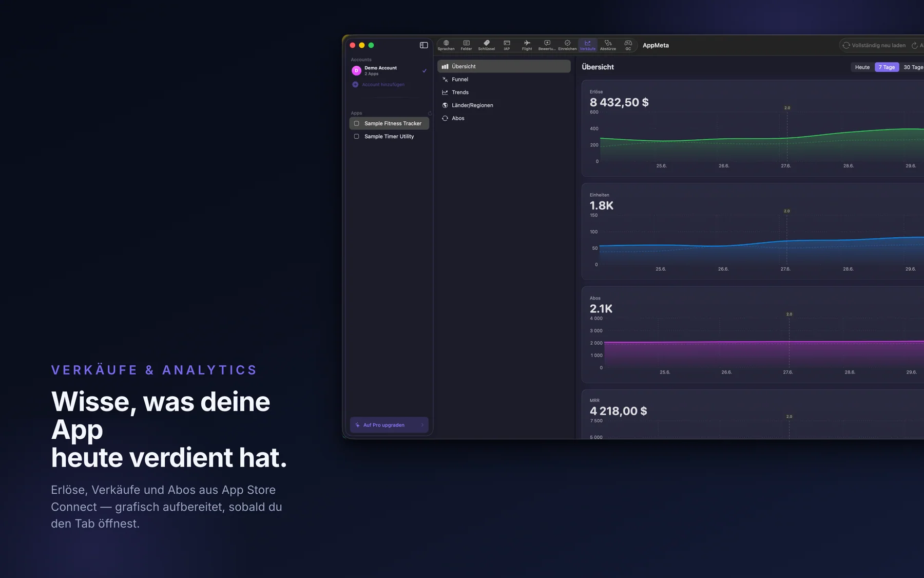Open the Flight airplane toolbar item
The width and height of the screenshot is (924, 578).
pyautogui.click(x=527, y=45)
